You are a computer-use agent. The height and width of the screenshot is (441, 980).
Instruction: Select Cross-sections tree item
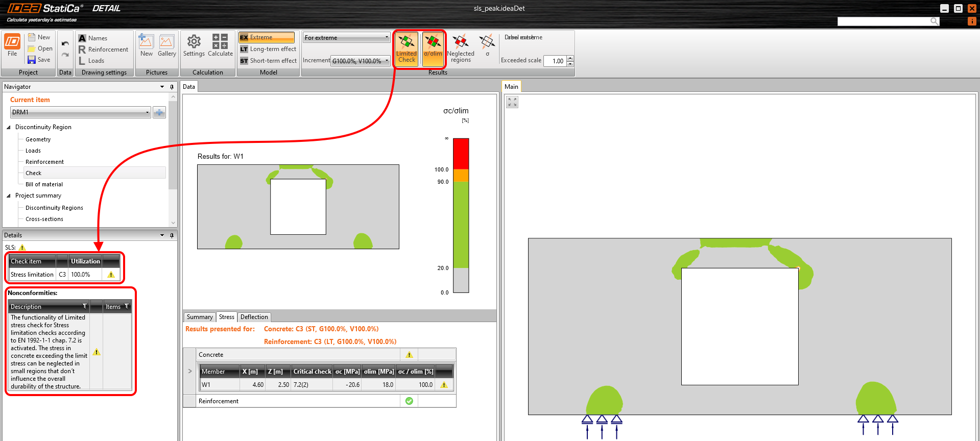click(44, 219)
